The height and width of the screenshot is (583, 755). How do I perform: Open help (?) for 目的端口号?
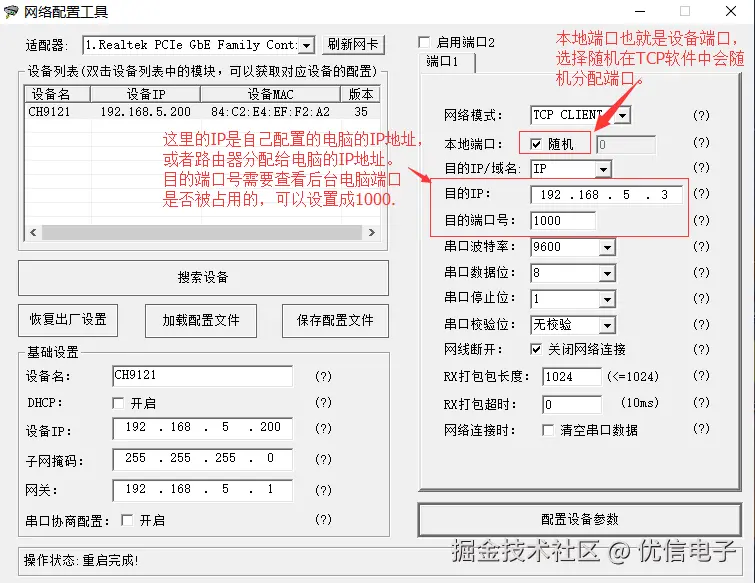point(701,220)
